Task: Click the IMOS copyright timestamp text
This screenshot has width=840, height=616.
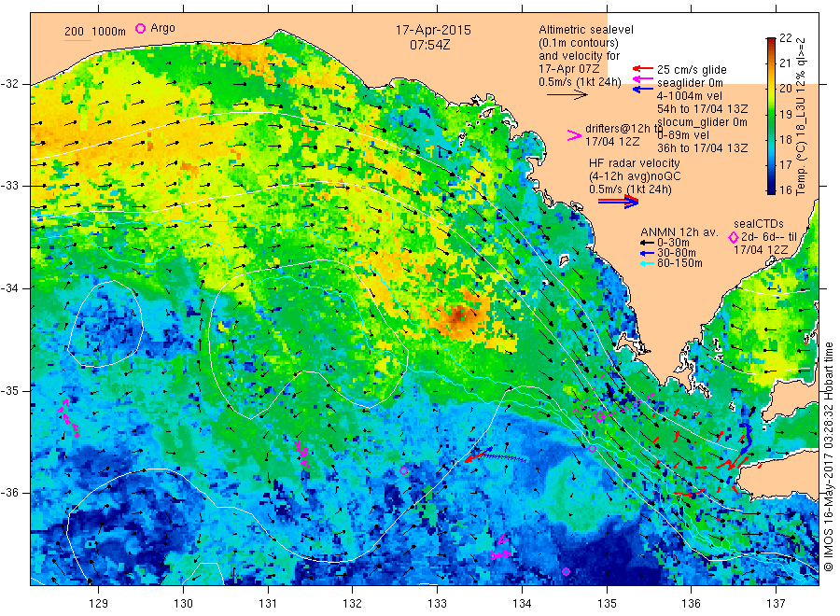Action: 829,455
